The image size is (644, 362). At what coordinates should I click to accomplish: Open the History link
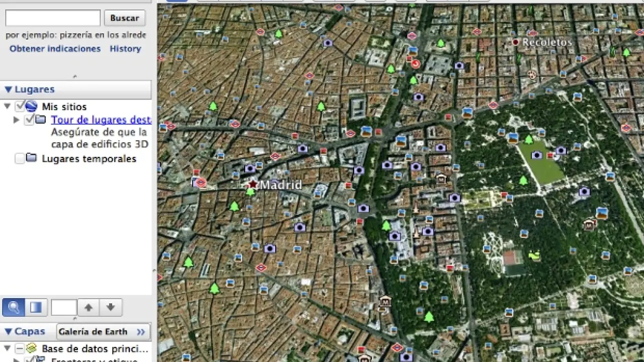point(125,49)
